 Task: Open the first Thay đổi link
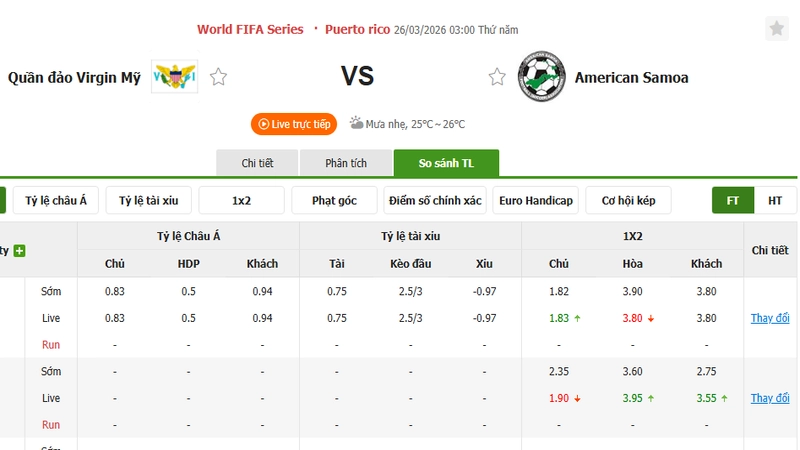[x=770, y=318]
